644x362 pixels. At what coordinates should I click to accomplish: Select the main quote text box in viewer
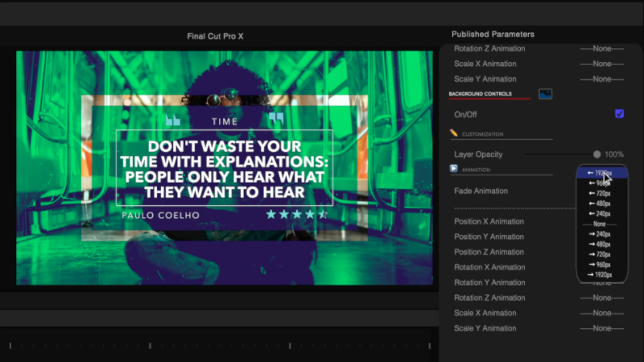point(225,168)
